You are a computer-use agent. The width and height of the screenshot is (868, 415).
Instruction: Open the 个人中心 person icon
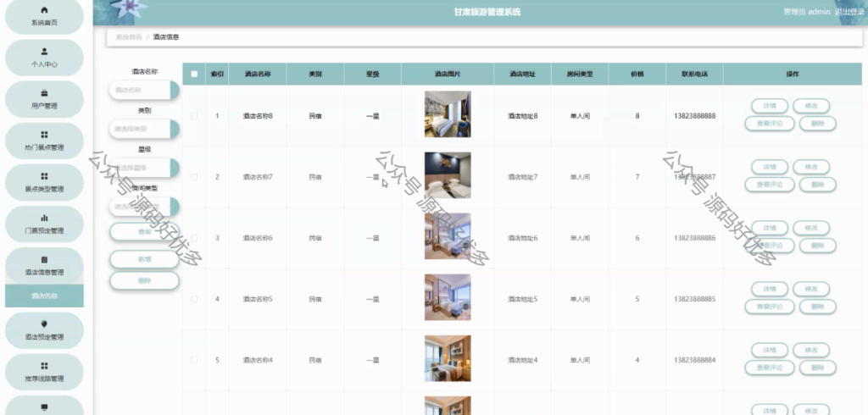point(44,52)
